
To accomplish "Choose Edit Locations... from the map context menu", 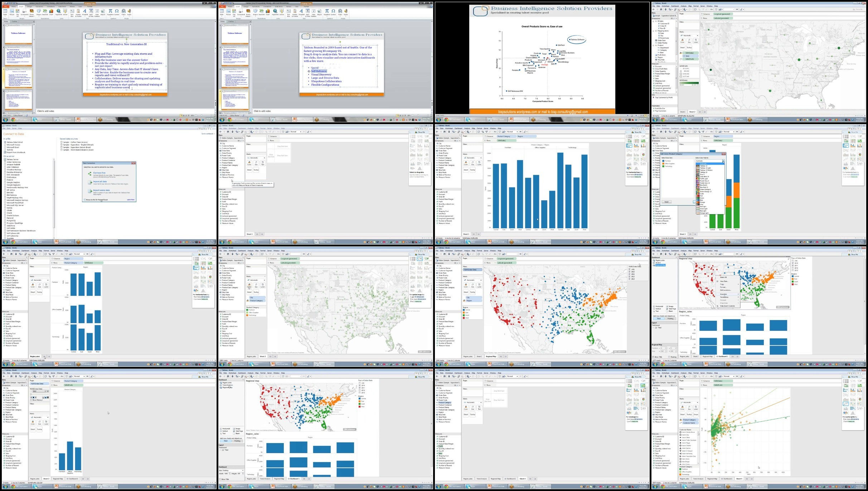I will click(726, 290).
